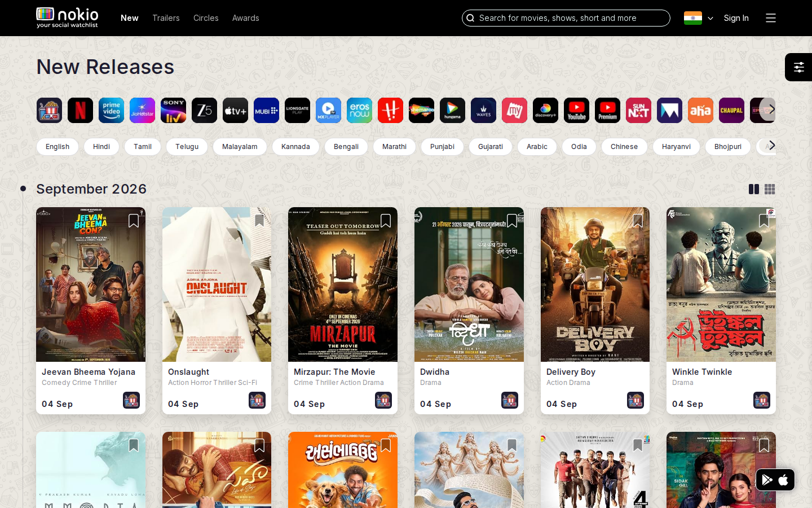The width and height of the screenshot is (812, 508).
Task: Open the New tab
Action: coord(130,18)
